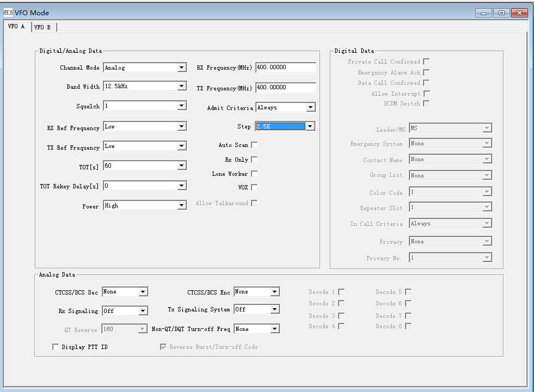
Task: Expand the Band Width dropdown
Action: (182, 86)
